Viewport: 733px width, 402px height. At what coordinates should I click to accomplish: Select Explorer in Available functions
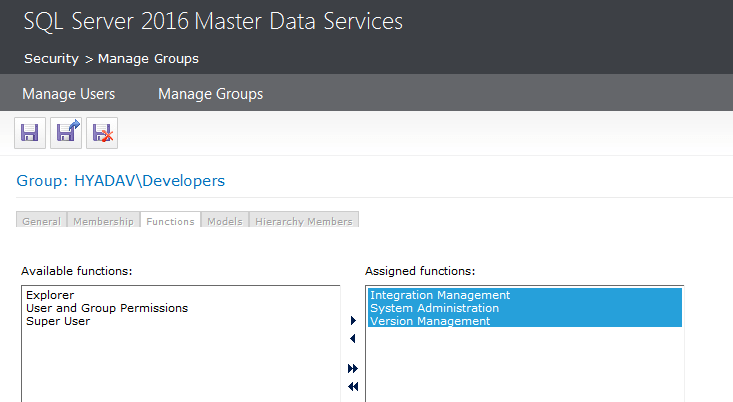pyautogui.click(x=180, y=295)
